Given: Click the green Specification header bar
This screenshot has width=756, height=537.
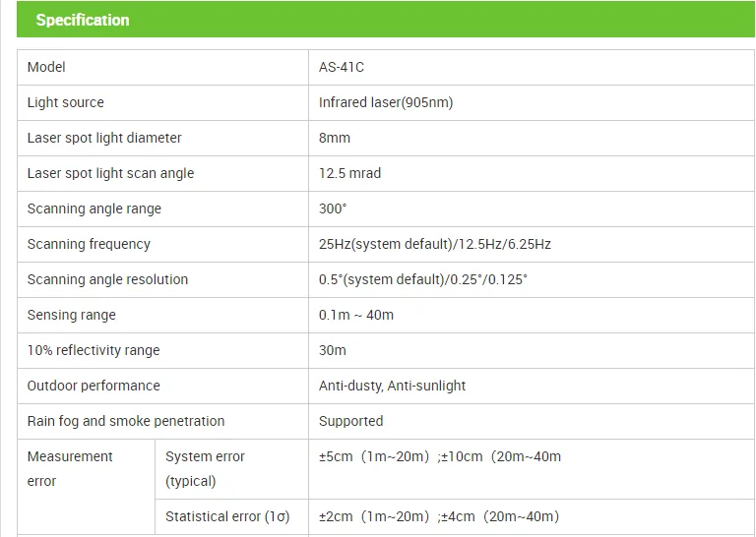Looking at the screenshot, I should (x=386, y=20).
